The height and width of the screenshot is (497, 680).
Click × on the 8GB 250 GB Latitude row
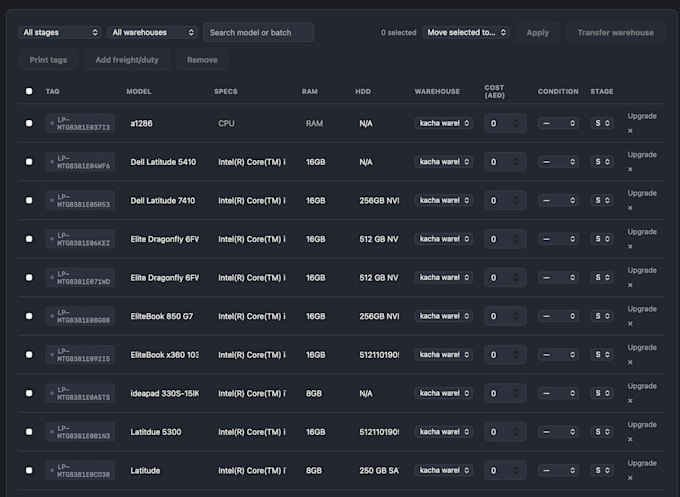630,478
